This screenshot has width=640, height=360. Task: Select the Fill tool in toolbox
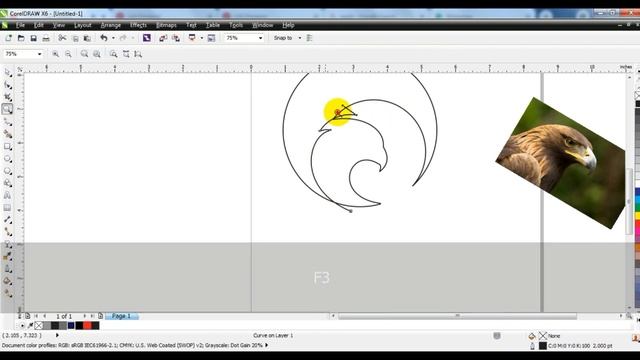[x=7, y=281]
